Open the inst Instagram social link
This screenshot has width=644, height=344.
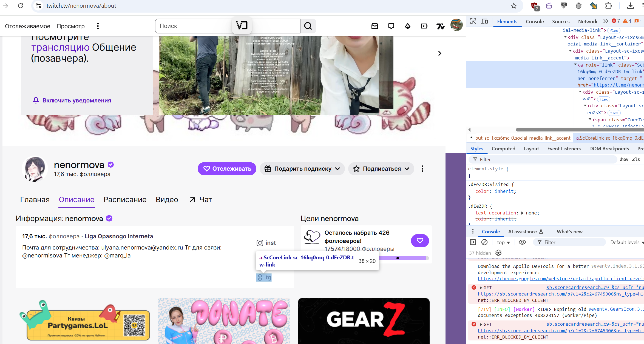coord(266,243)
